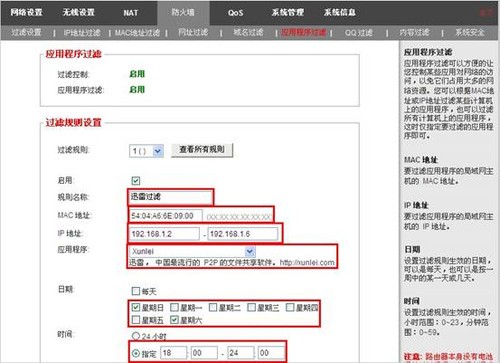
Task: Select the 防火墙 tab
Action: click(183, 12)
